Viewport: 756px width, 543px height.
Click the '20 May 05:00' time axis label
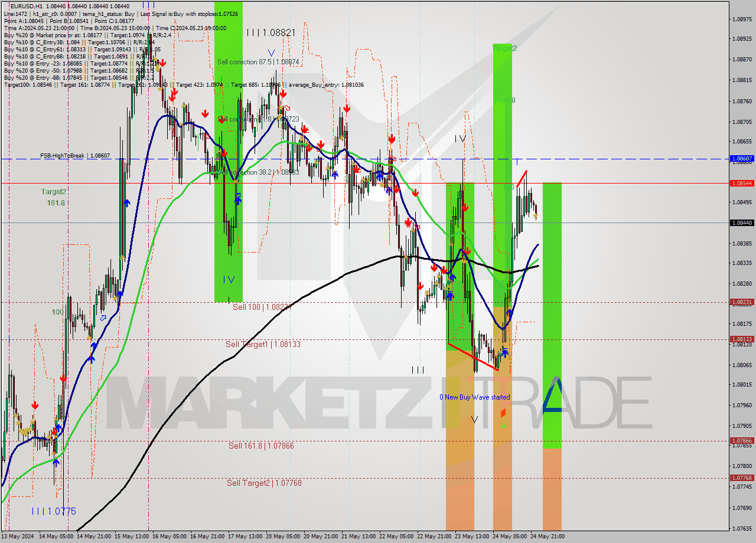[283, 536]
